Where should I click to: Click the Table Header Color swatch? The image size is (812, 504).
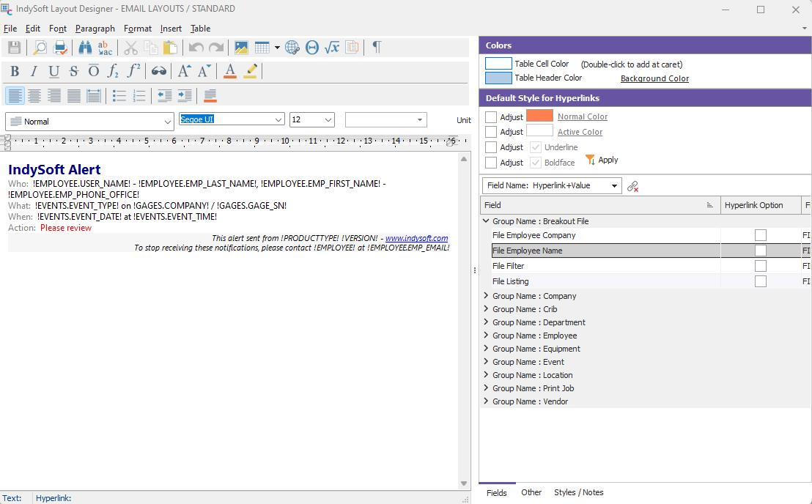[498, 78]
